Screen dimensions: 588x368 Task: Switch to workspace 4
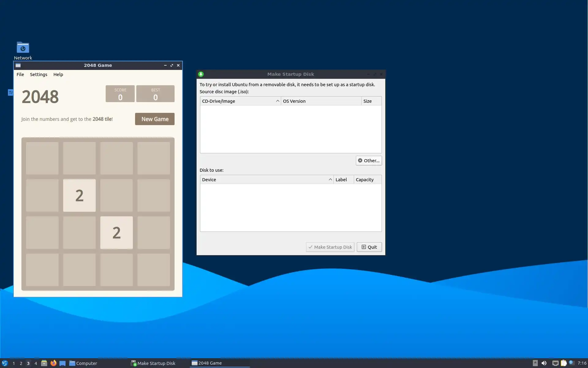[x=36, y=363]
